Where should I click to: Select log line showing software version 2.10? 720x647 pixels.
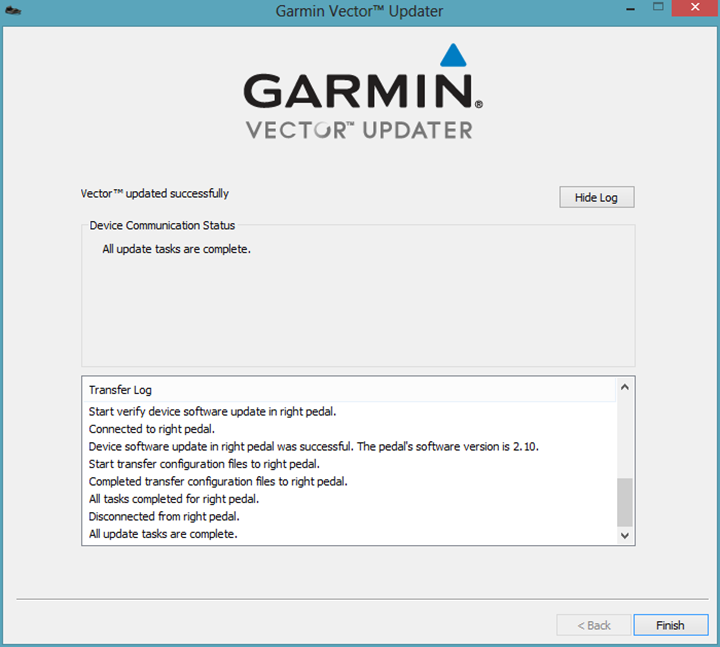pos(313,446)
